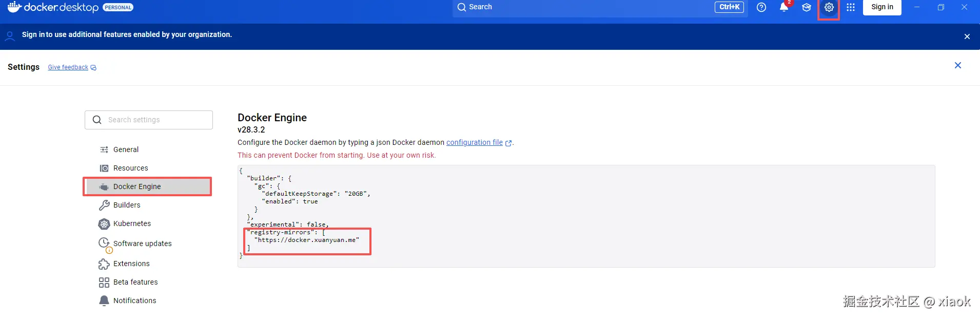The image size is (980, 318).
Task: Click the user icon in the sign-in banner
Action: pos(10,36)
